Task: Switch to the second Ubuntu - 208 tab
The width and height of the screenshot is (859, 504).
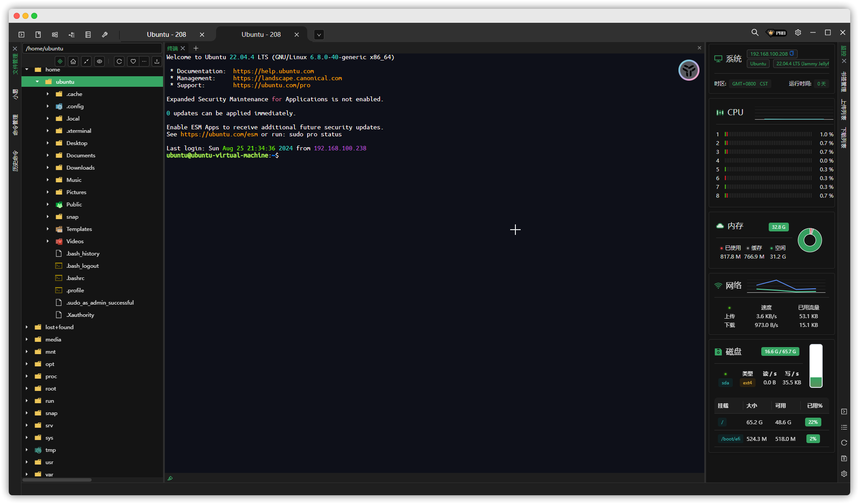Action: [261, 35]
